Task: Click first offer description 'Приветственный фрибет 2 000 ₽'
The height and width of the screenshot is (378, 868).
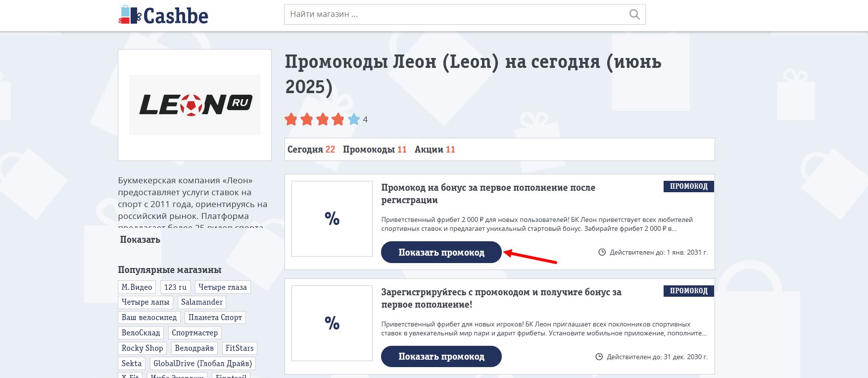Action: (537, 224)
